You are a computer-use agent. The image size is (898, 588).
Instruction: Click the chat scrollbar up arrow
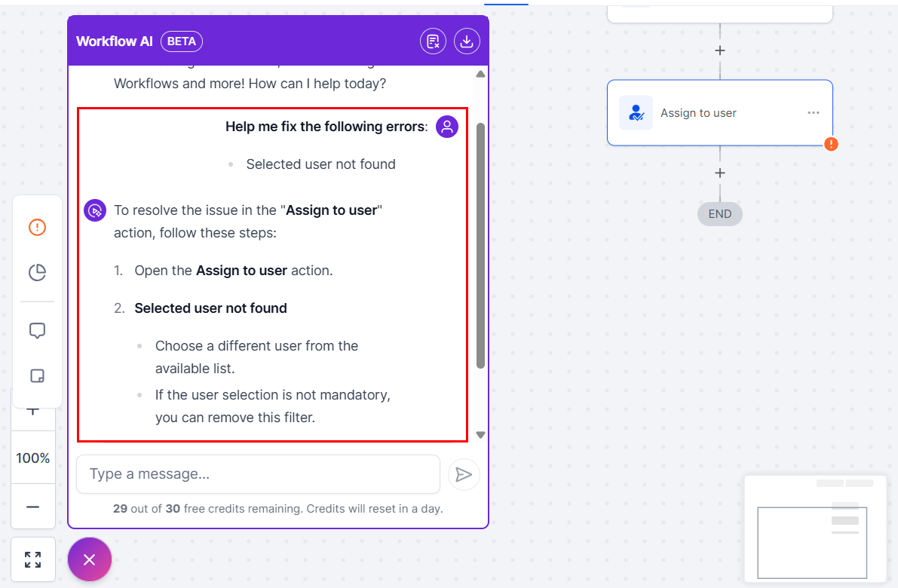(480, 74)
